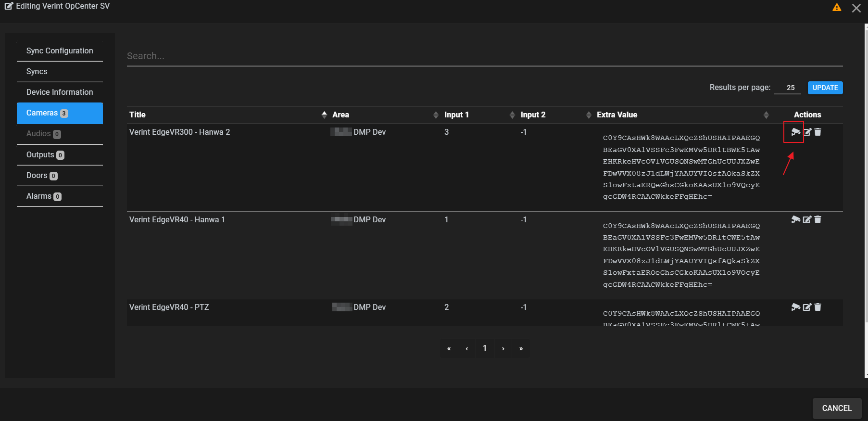Screen dimensions: 868x421
Task: Sort table by Area column
Action: coord(436,115)
